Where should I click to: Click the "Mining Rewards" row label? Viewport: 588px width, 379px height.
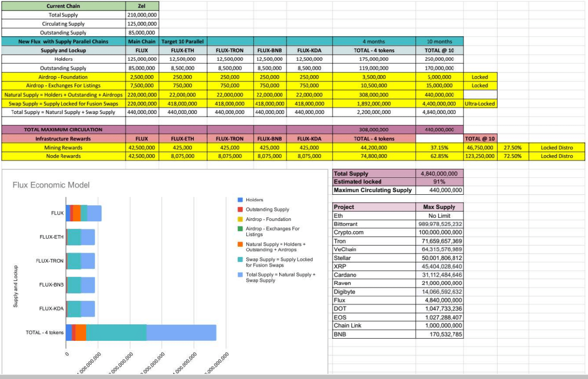[63, 147]
